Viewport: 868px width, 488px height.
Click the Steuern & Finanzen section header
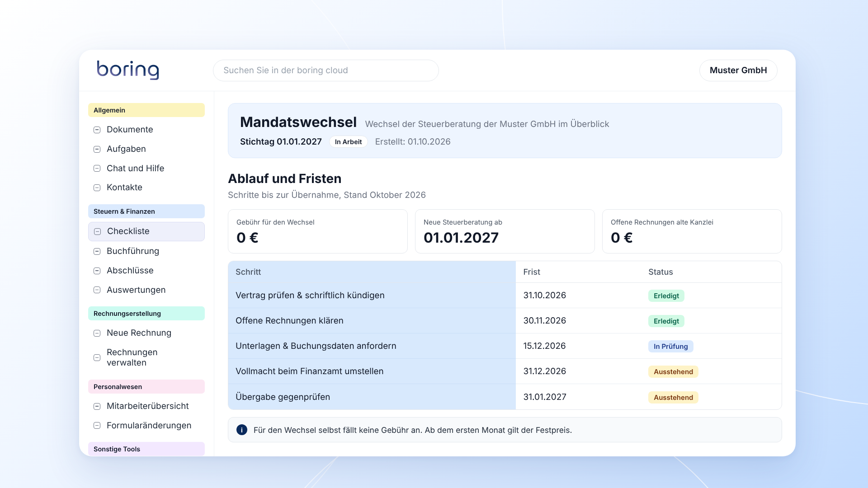(146, 211)
